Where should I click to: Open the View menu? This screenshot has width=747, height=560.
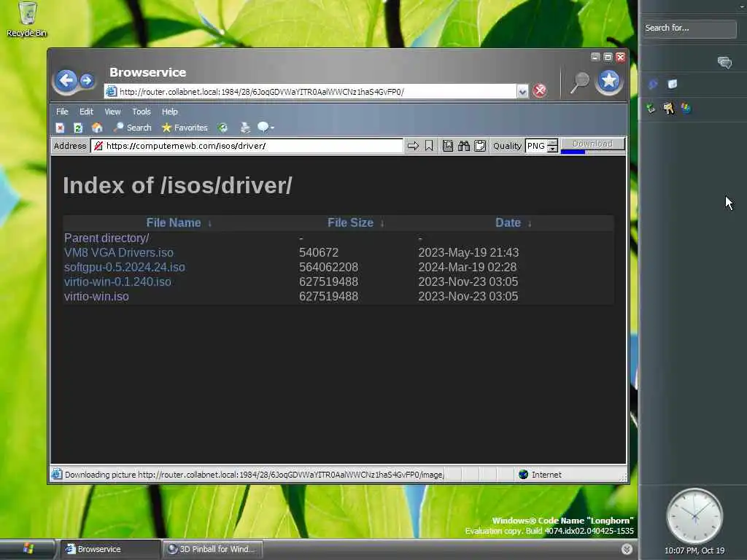[x=112, y=112]
